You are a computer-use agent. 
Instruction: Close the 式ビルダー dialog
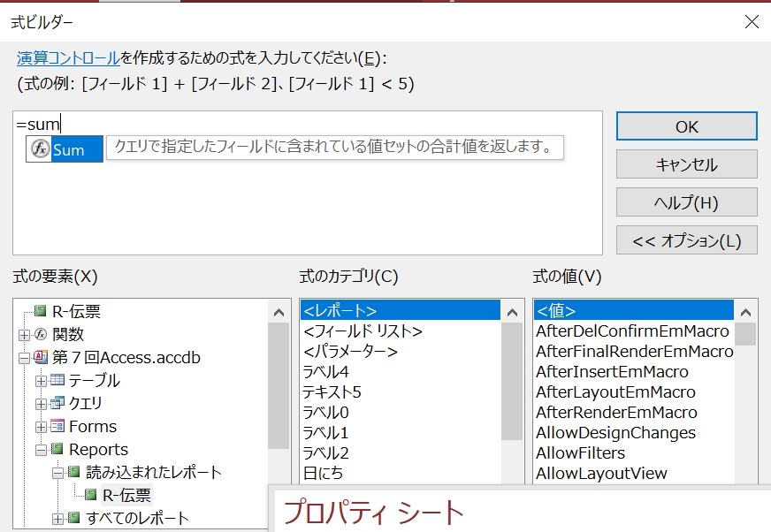click(752, 21)
